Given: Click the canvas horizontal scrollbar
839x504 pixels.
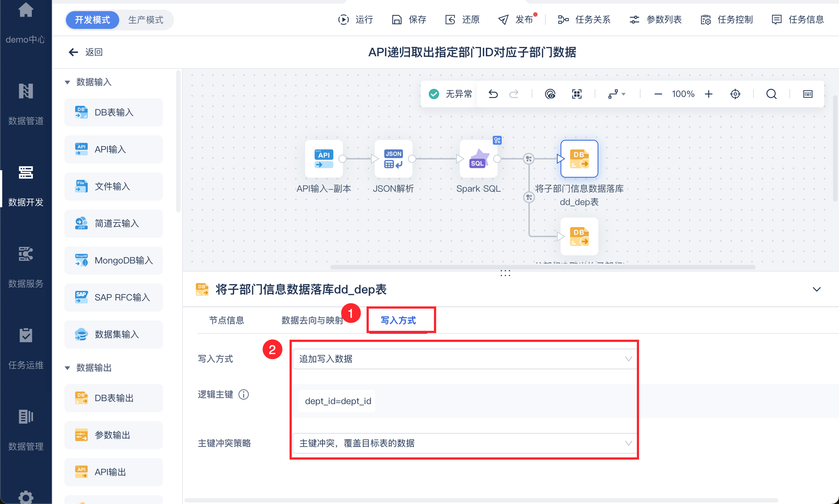Looking at the screenshot, I should tap(542, 267).
